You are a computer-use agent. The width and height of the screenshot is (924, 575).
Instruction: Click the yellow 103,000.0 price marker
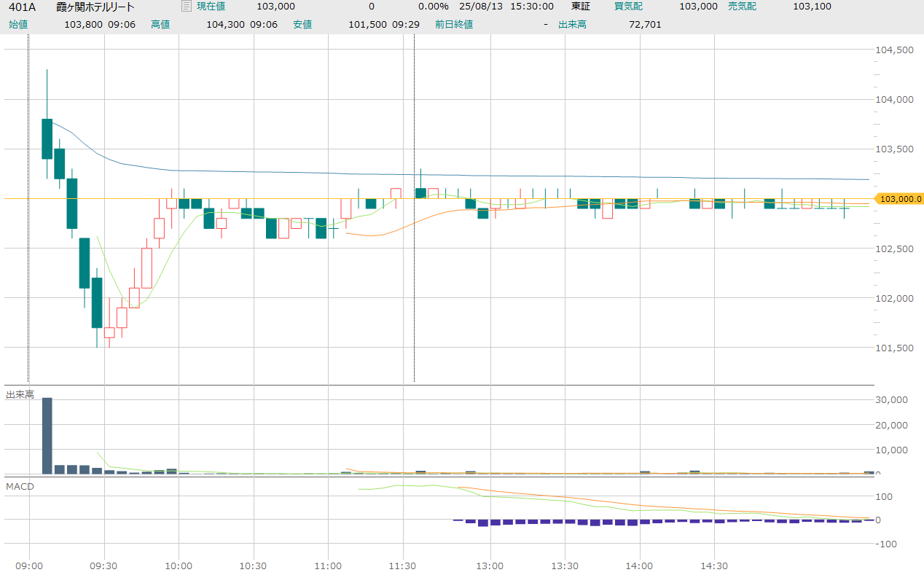(900, 199)
